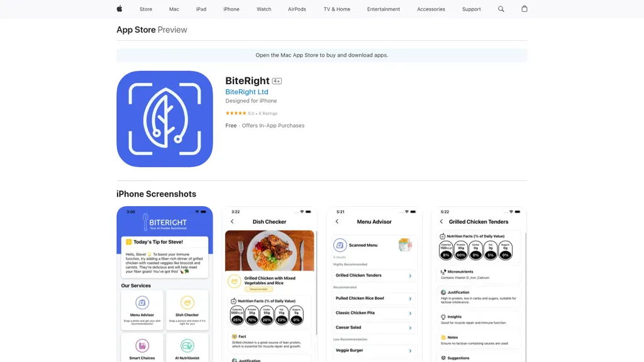Click the Smart Choices service icon
Viewport: 644px width, 362px height.
142,346
